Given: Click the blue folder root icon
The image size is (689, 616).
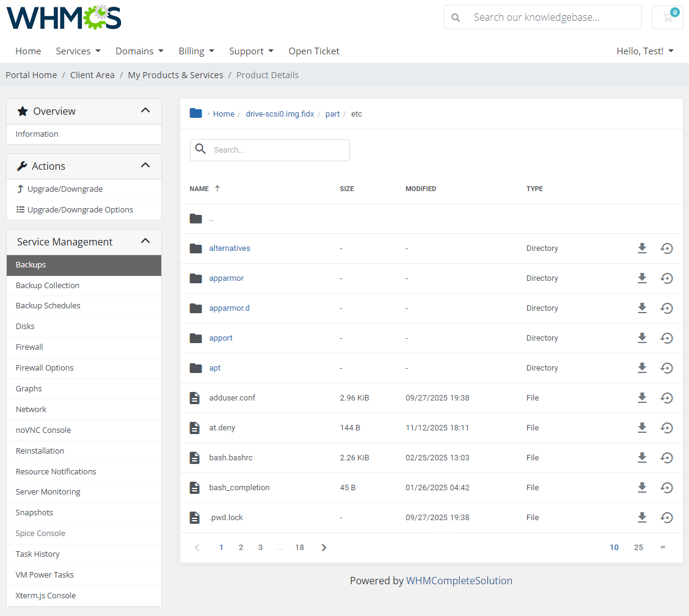Looking at the screenshot, I should 195,114.
